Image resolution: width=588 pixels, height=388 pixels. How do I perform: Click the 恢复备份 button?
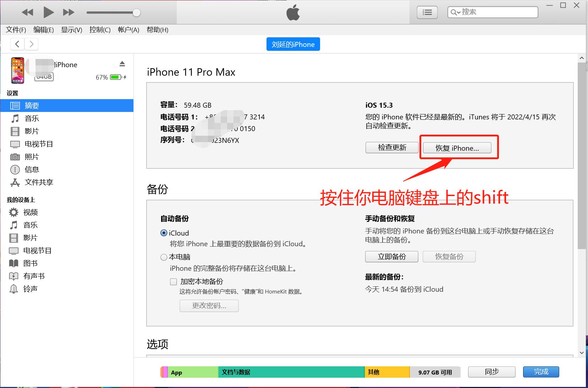449,257
